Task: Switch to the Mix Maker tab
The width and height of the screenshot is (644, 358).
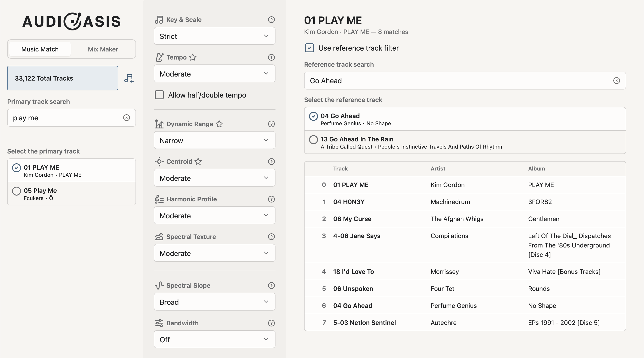Action: click(x=103, y=49)
